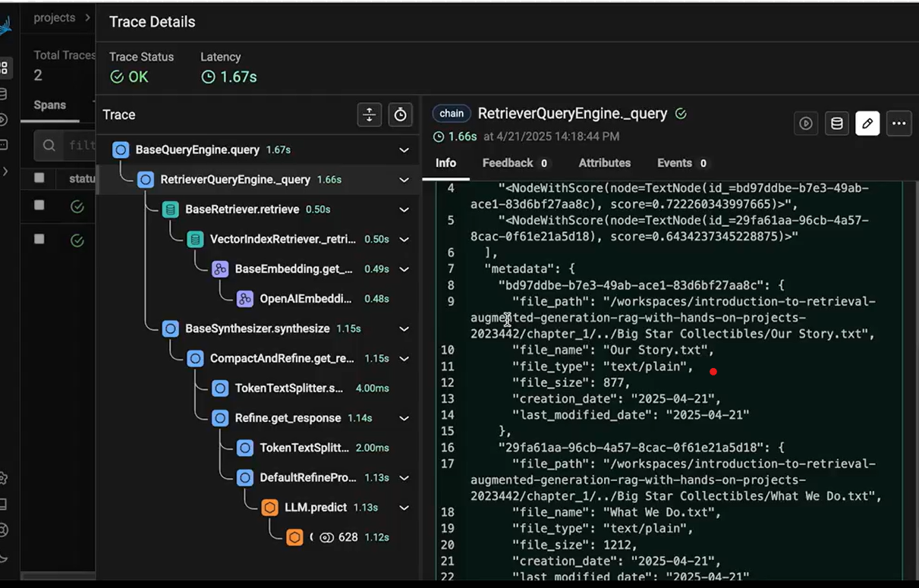919x588 pixels.
Task: Click the play span in playground icon
Action: click(x=806, y=123)
